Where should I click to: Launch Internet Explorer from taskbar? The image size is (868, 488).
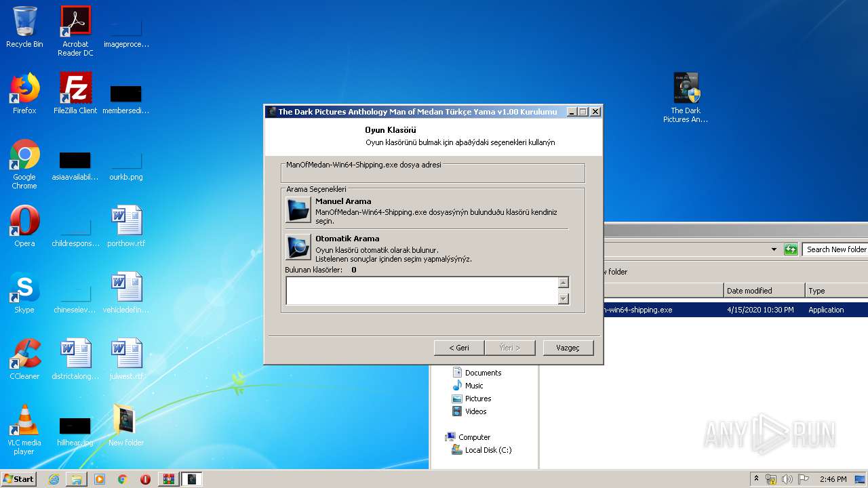click(x=54, y=479)
